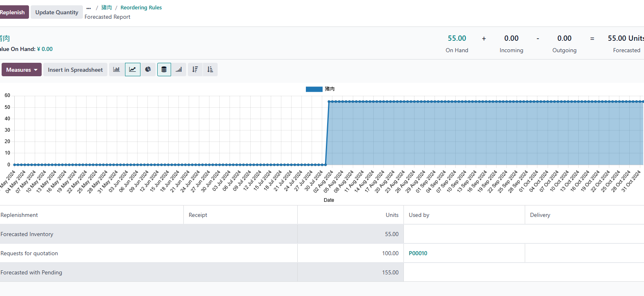Toggle the cumulative chart mode
This screenshot has width=644, height=296.
[179, 70]
